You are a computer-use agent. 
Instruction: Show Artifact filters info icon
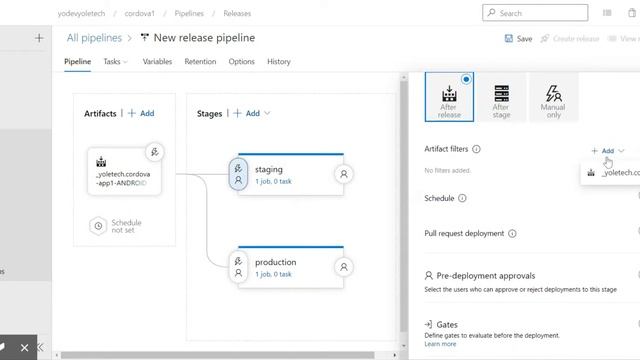[x=476, y=149]
